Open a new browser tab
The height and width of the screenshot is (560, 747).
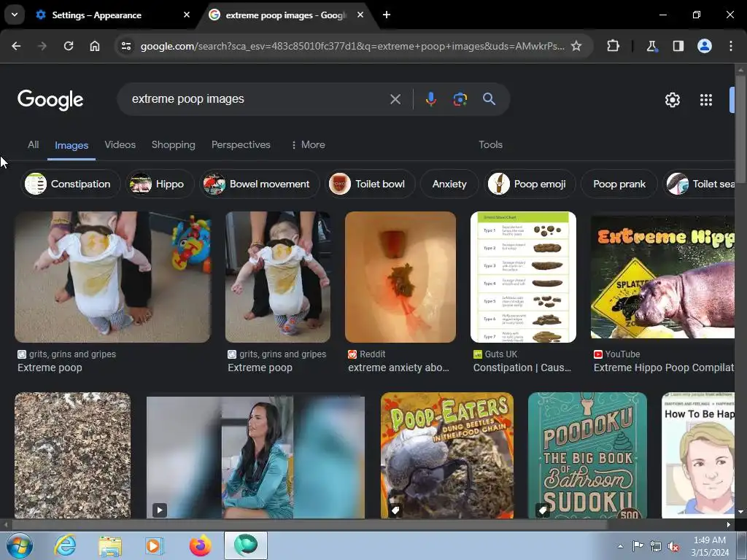[x=387, y=15]
